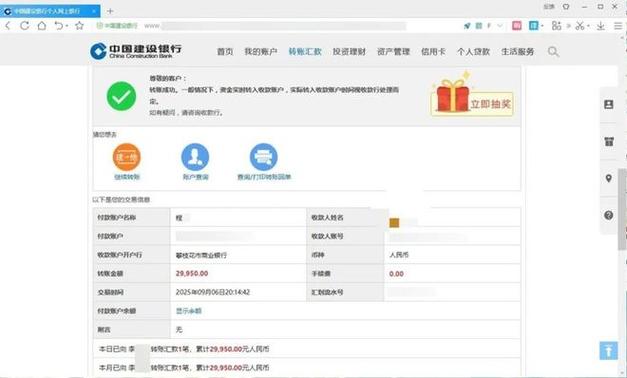
Task: Open the contact card icon in right sidebar
Action: pos(609,104)
